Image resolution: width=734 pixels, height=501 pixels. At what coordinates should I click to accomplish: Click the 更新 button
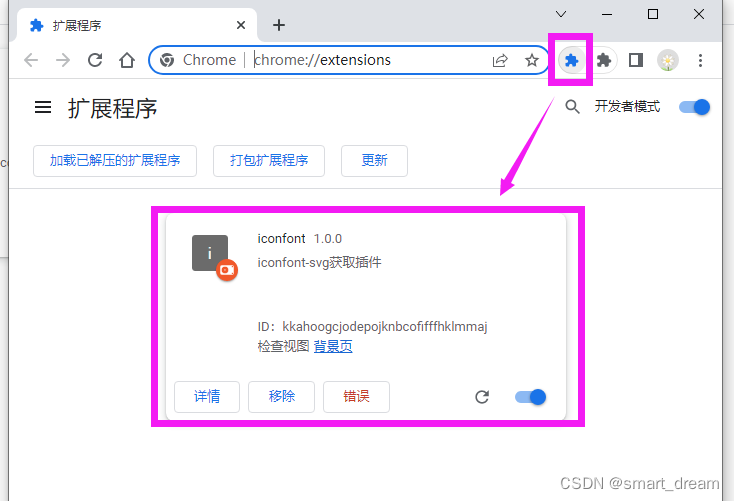(x=374, y=161)
